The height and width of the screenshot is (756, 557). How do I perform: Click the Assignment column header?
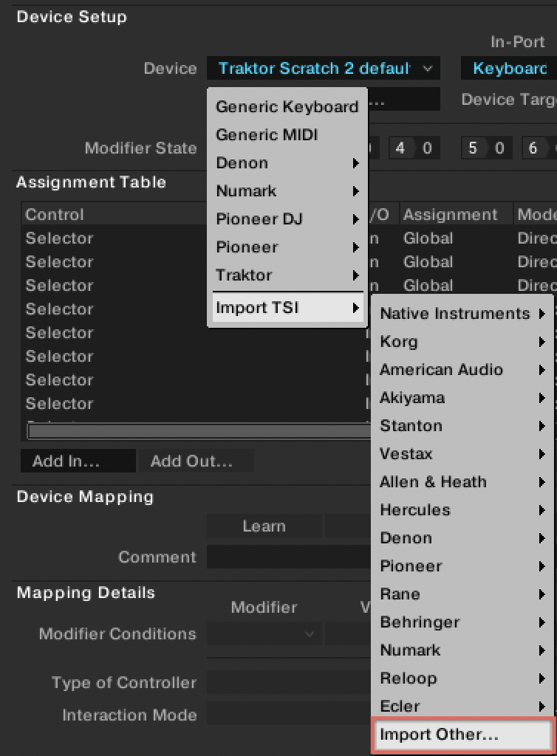pos(455,215)
